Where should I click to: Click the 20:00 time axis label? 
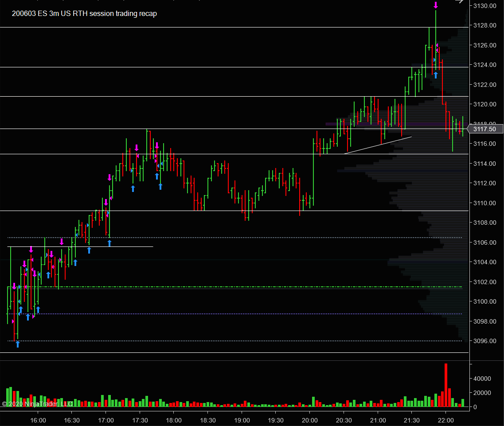309,420
